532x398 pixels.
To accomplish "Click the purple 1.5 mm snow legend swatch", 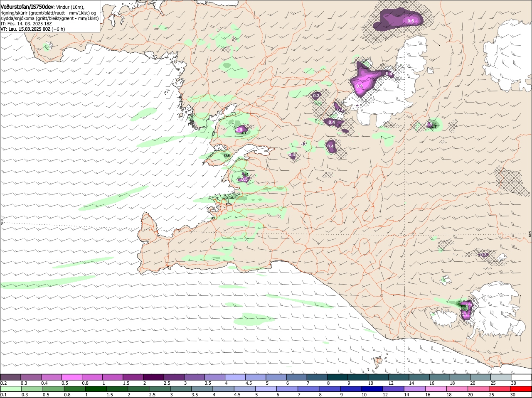I will (133, 377).
